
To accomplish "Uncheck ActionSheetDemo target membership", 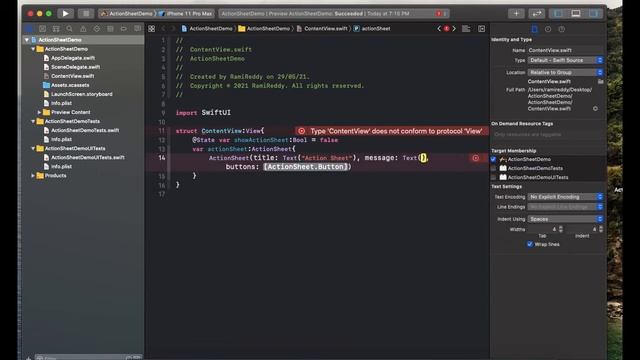I will [x=493, y=159].
